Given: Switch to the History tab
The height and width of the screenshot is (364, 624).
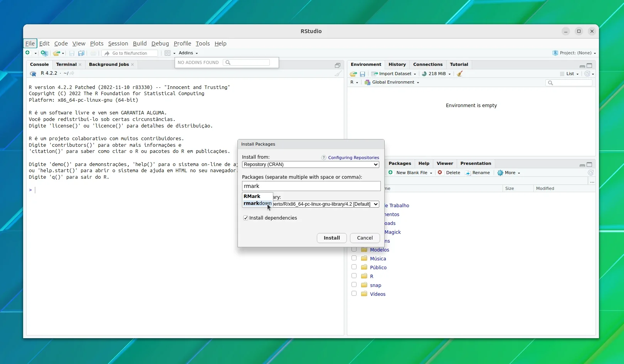Looking at the screenshot, I should coord(397,65).
